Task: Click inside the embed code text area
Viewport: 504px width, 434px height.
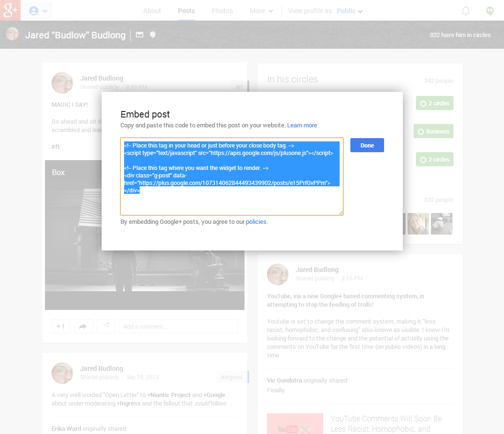Action: point(232,177)
